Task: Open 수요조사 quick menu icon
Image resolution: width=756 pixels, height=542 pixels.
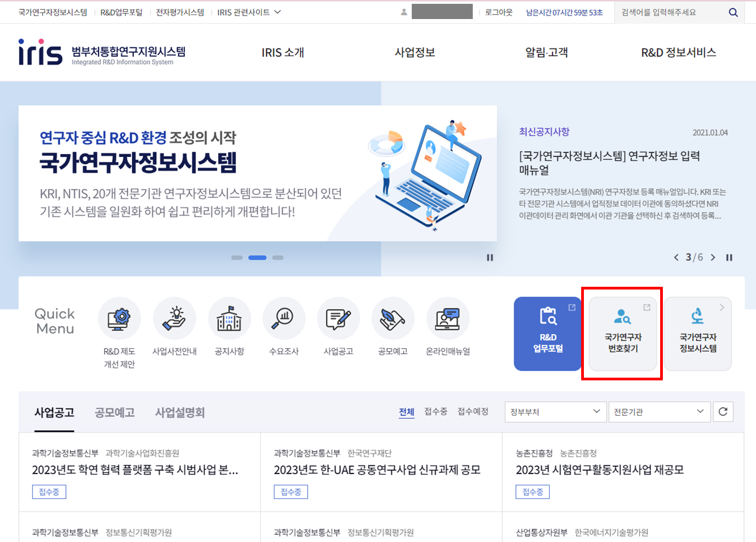Action: [x=284, y=318]
